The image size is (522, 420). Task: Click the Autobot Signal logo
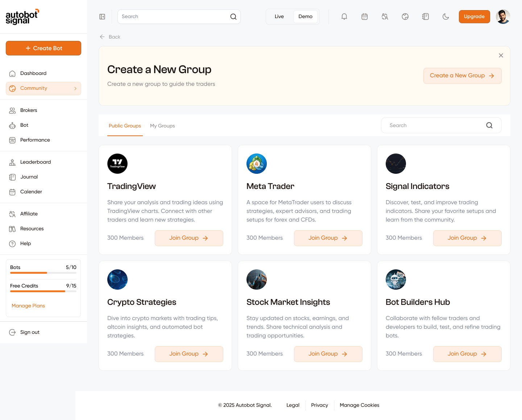(22, 17)
